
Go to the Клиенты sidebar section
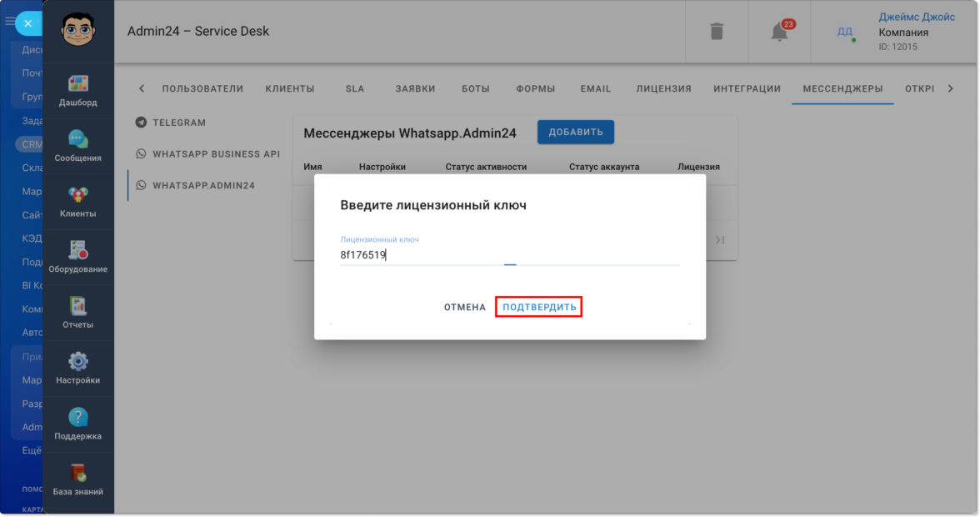point(77,201)
